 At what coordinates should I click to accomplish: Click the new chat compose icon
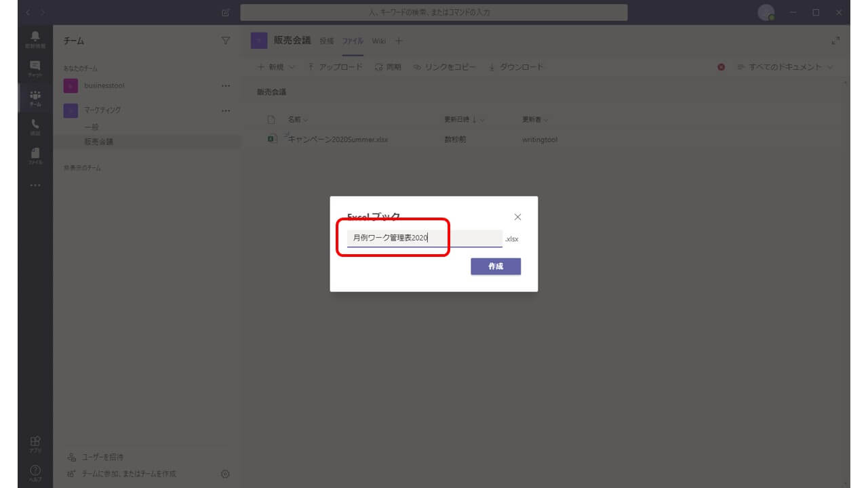pos(226,13)
